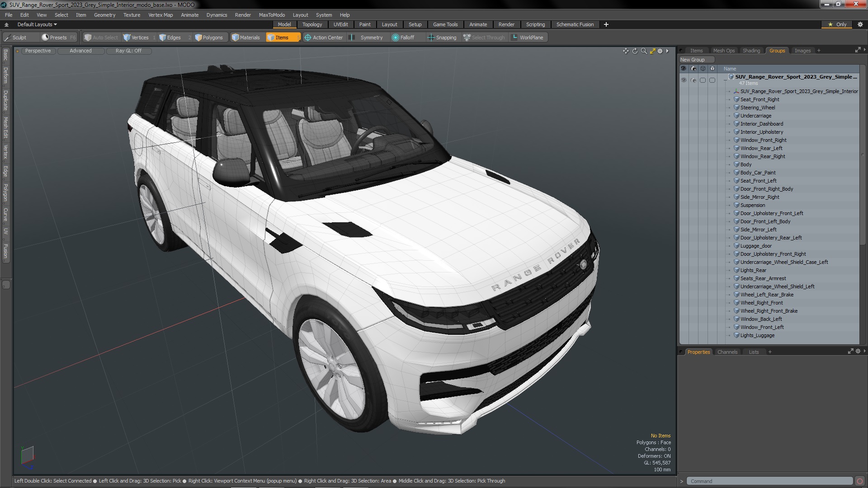Toggle first checkbox of SUV group row

[x=703, y=80]
